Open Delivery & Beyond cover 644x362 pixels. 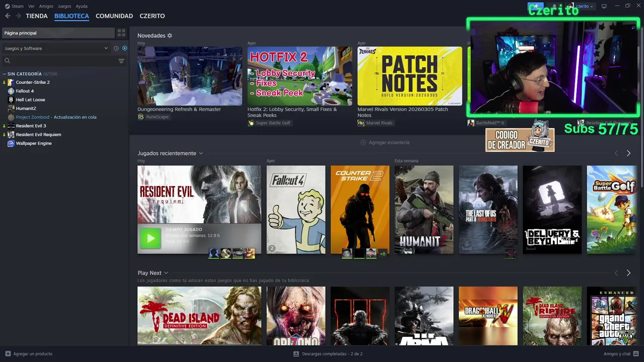click(x=552, y=210)
